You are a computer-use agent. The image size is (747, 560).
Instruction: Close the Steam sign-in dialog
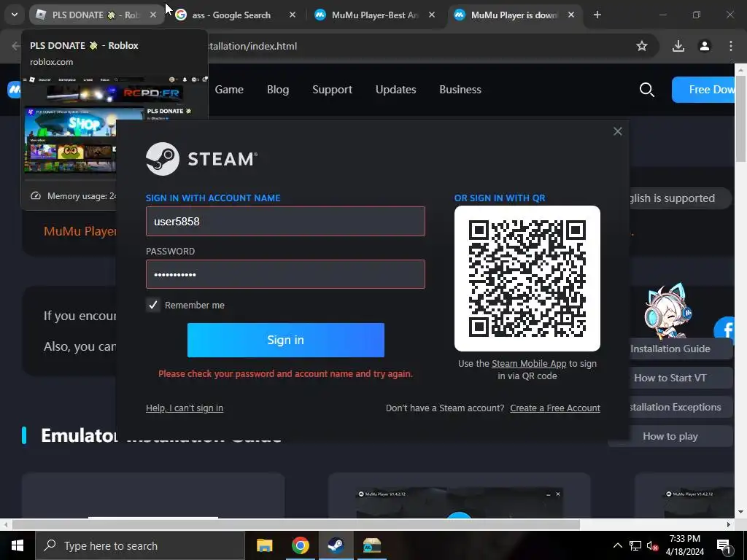[617, 131]
